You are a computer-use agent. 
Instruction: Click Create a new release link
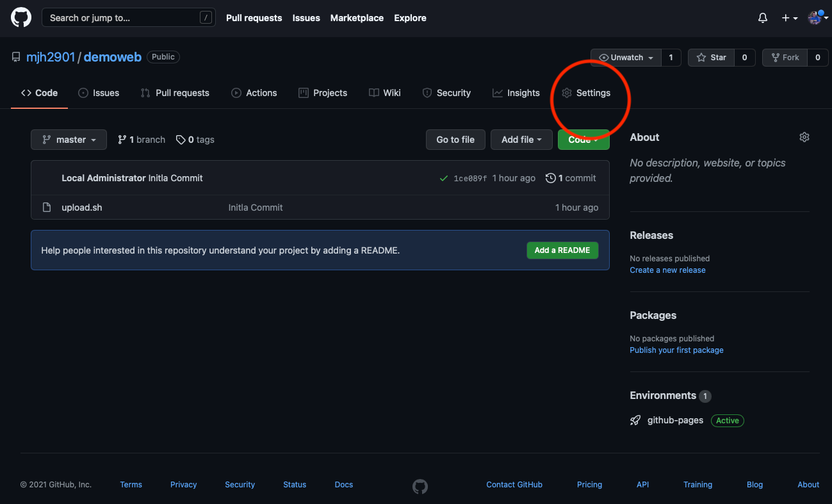click(667, 270)
